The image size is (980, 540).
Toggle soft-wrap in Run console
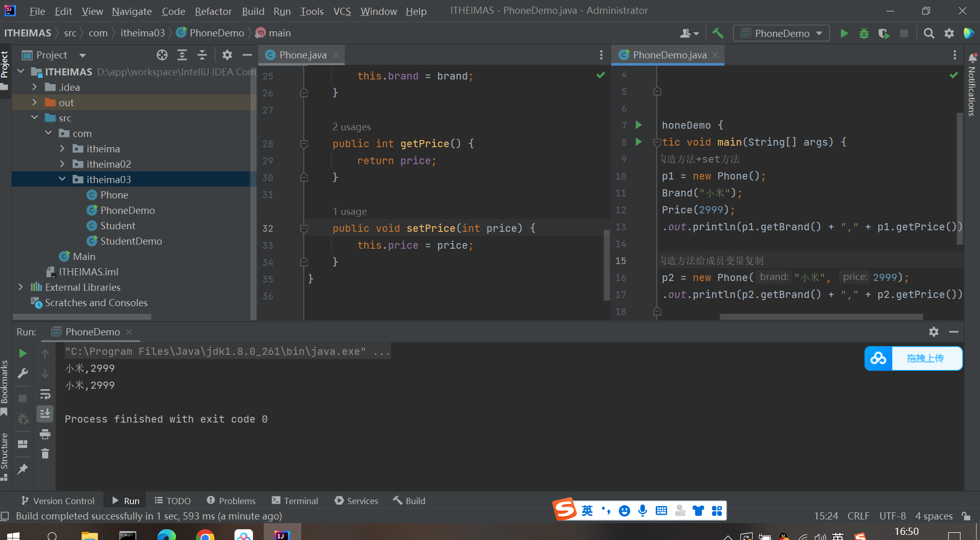(45, 394)
